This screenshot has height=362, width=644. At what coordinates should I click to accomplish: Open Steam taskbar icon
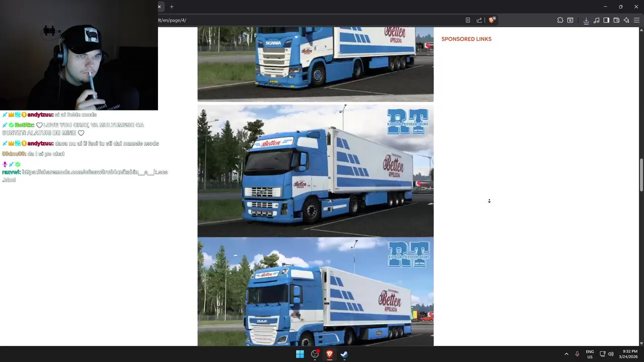(x=344, y=354)
